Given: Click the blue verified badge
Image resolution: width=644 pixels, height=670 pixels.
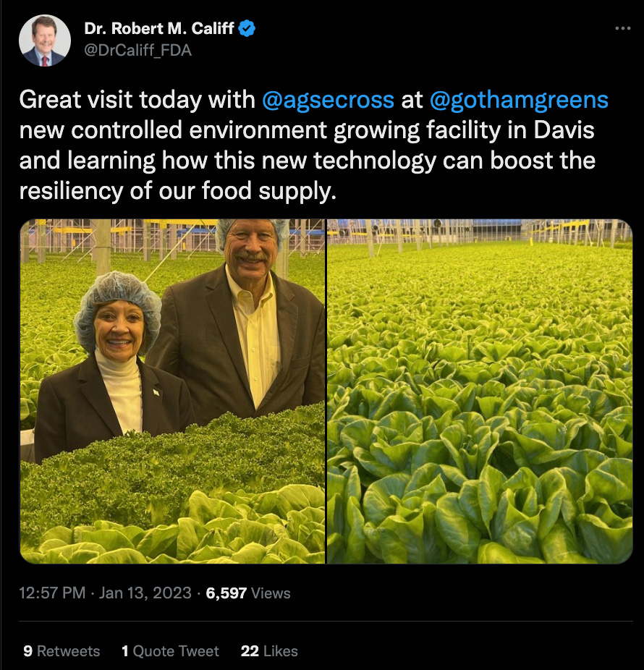Looking at the screenshot, I should (247, 29).
